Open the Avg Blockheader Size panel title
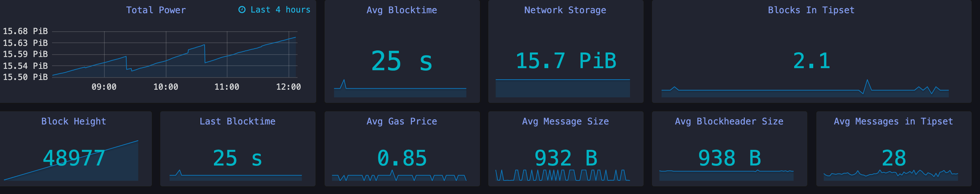The width and height of the screenshot is (980, 194). pos(729,121)
